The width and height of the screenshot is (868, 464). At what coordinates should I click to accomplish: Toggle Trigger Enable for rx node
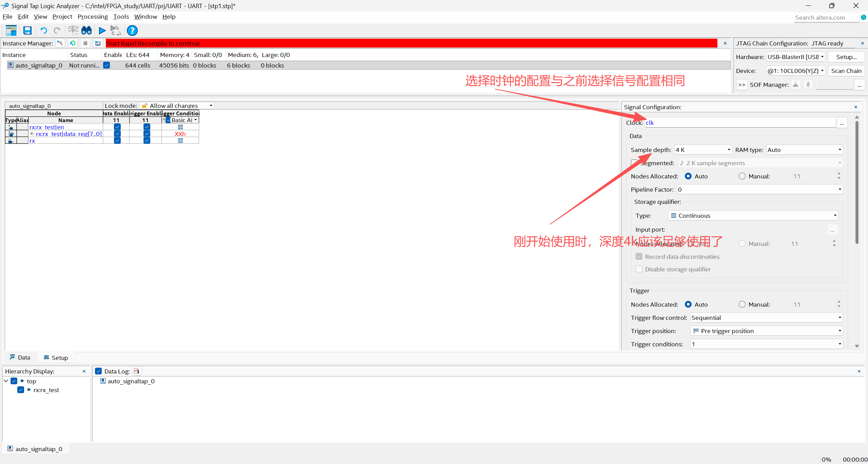point(147,140)
